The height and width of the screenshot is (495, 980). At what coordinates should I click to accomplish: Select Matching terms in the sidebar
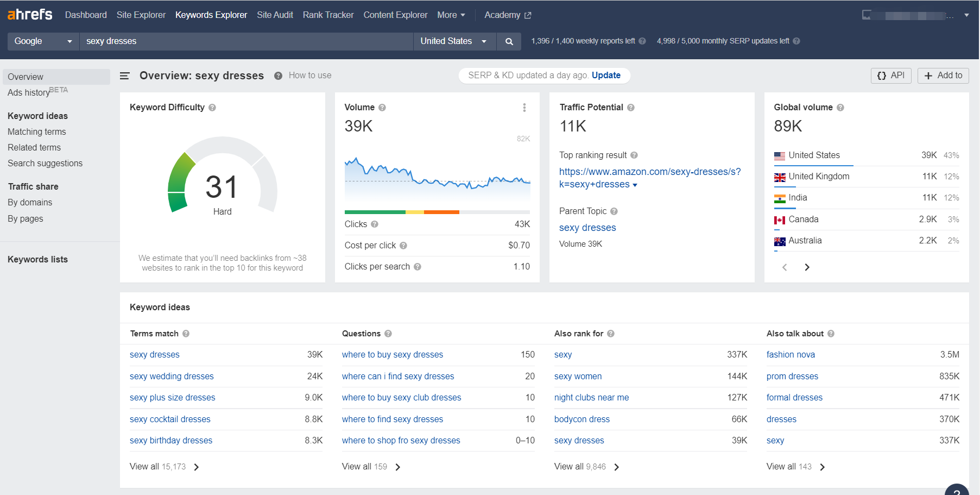(37, 131)
